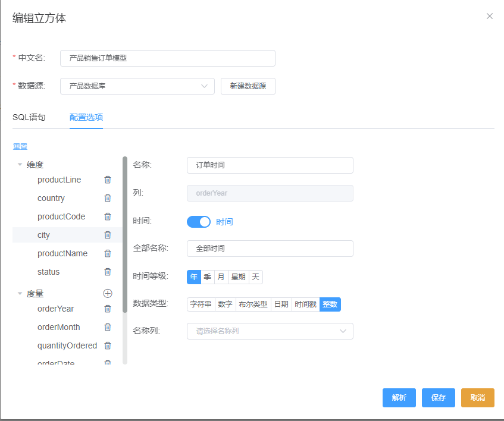Click the delete icon beside city
The image size is (504, 421).
click(108, 235)
